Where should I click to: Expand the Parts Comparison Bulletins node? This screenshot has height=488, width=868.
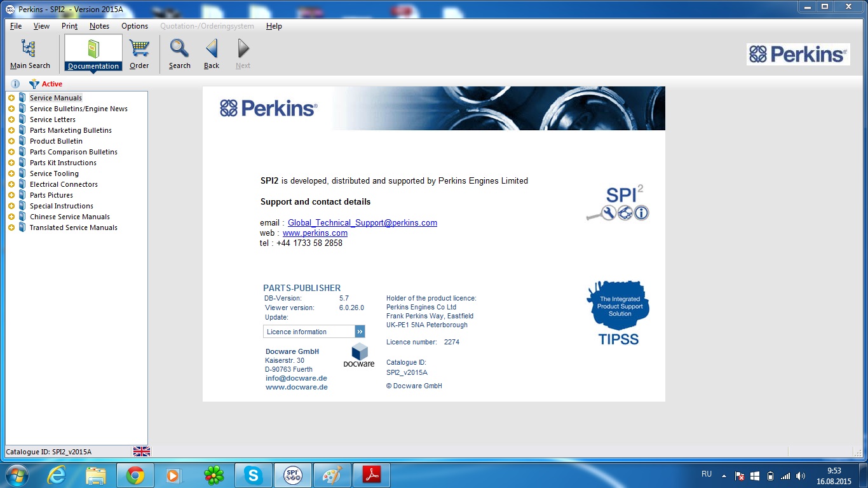(11, 152)
